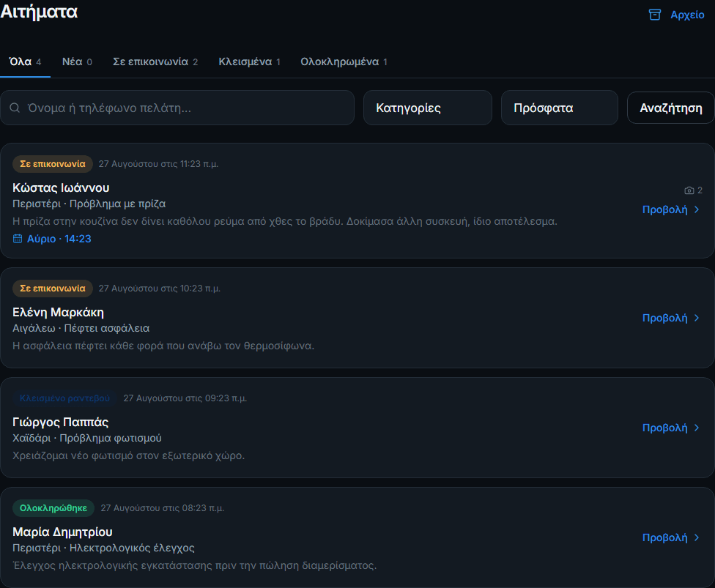
Task: Click chevron arrow on Γιώργος Παππάς row
Action: pyautogui.click(x=696, y=428)
